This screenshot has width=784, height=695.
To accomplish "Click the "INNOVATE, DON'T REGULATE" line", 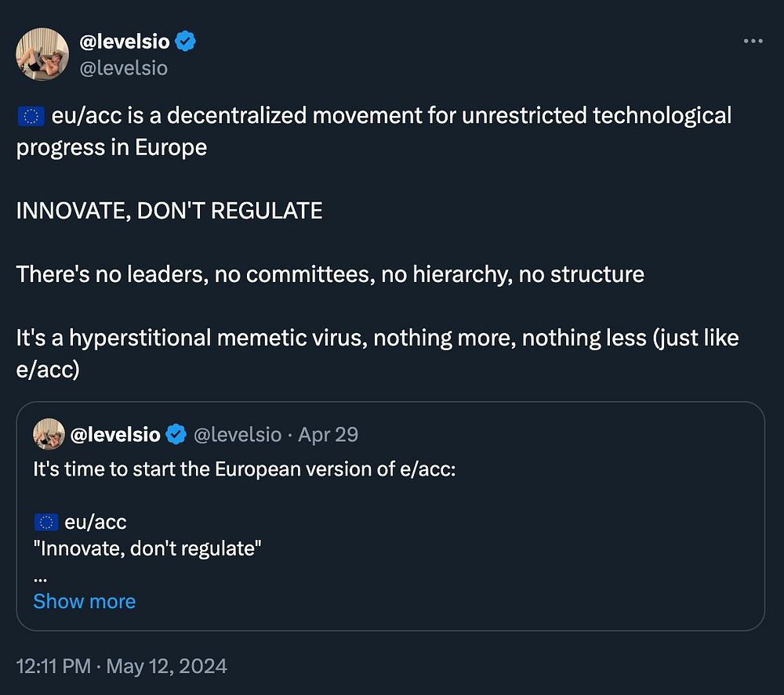I will point(169,210).
